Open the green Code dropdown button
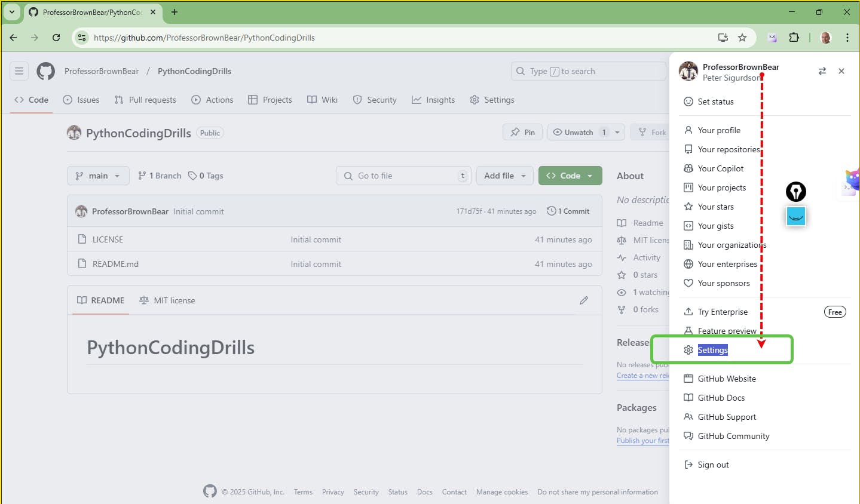This screenshot has height=504, width=860. click(x=570, y=176)
